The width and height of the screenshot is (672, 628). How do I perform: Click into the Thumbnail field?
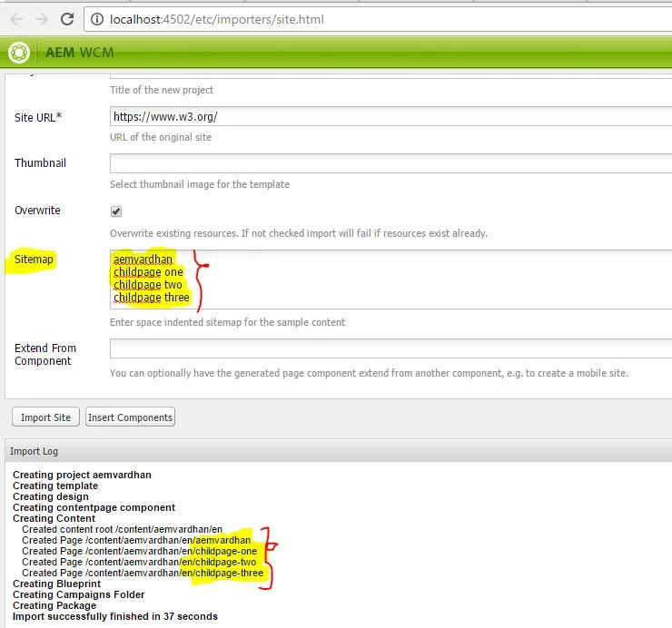point(390,163)
